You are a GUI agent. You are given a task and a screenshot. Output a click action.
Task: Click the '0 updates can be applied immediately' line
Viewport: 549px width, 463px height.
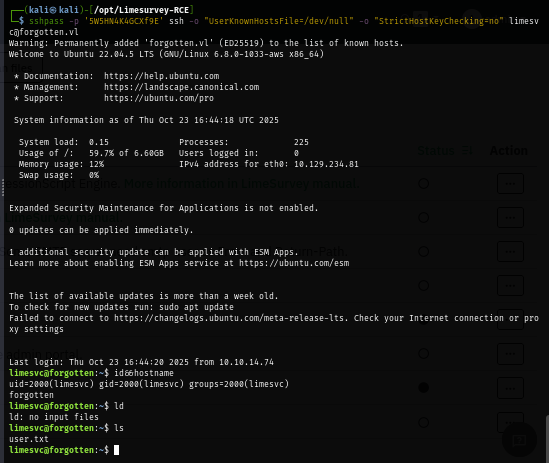(101, 230)
